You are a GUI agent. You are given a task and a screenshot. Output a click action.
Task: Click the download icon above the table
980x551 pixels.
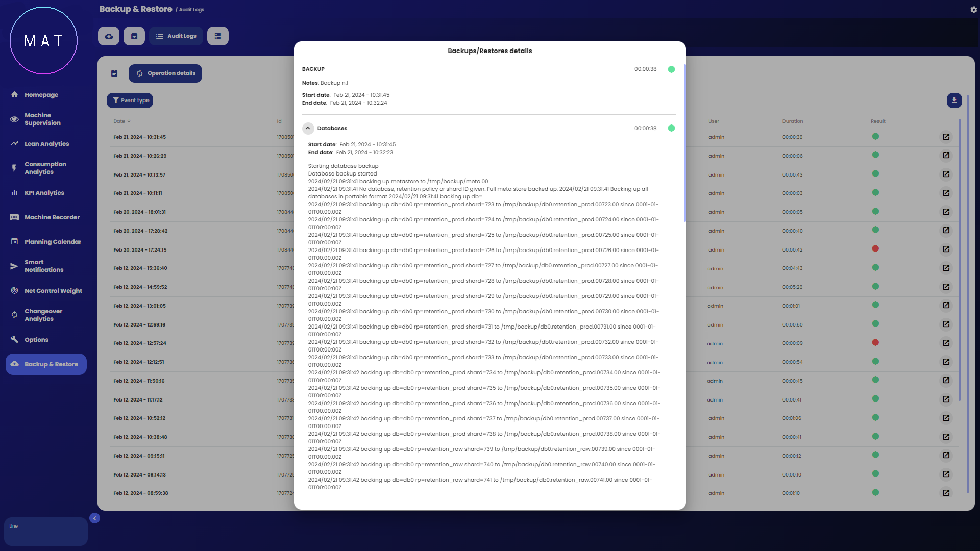pos(954,100)
